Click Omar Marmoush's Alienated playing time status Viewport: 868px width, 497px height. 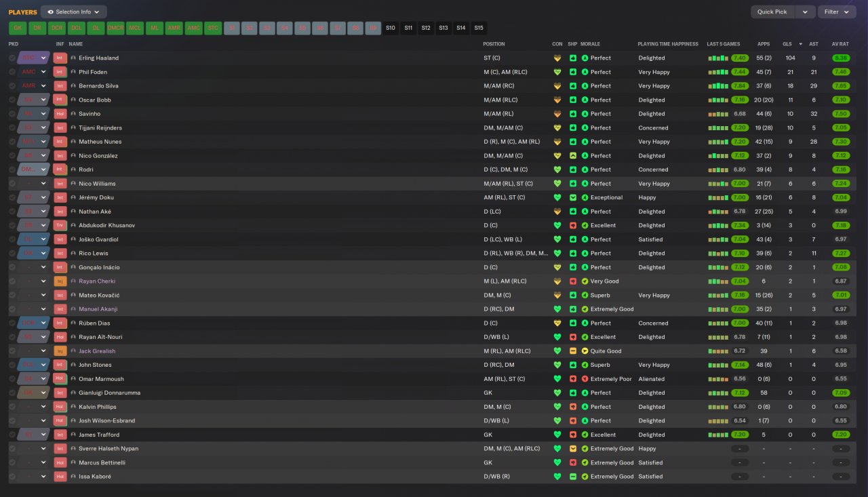(652, 379)
